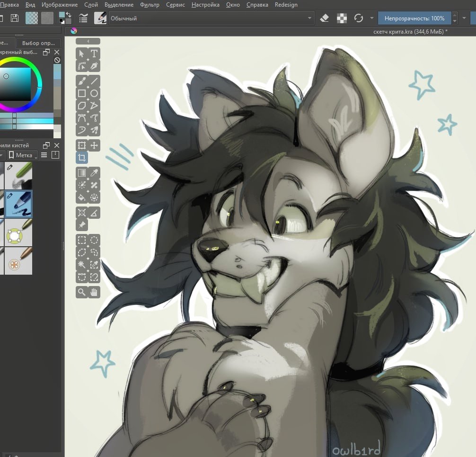Open the Настройка menu
Viewport: 476px width, 457px height.
pos(205,5)
